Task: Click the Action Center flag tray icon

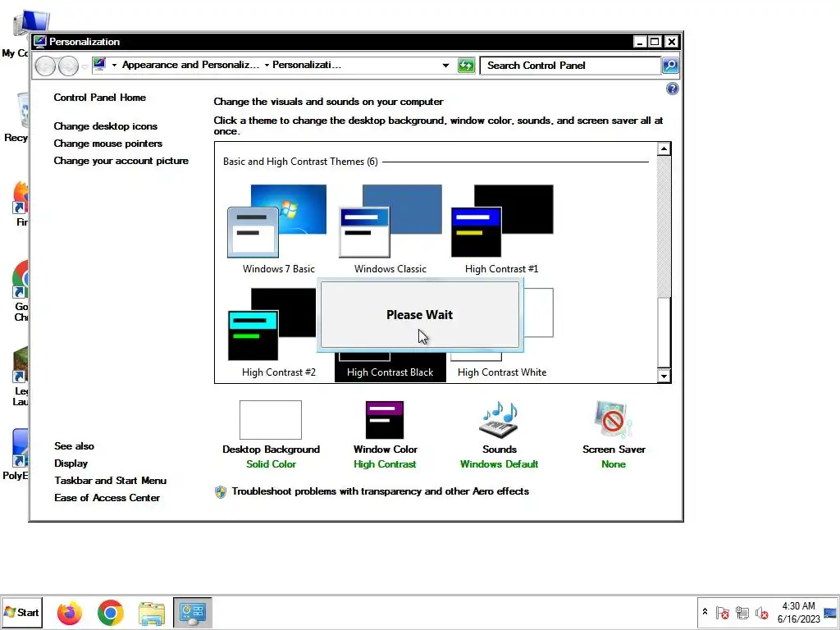Action: click(x=722, y=612)
